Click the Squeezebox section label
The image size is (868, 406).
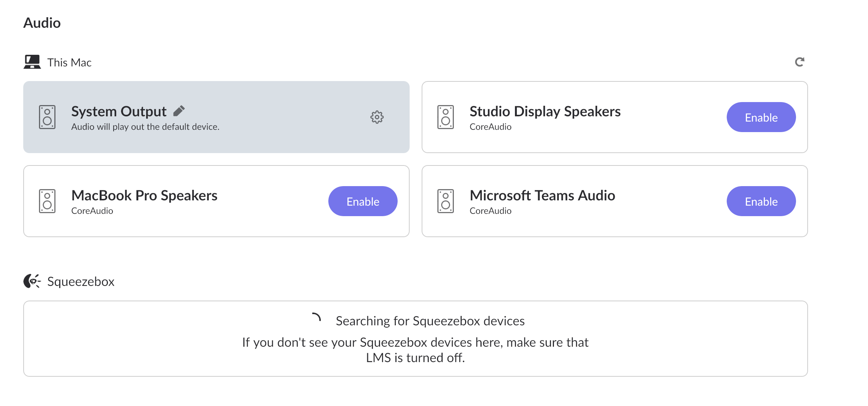point(81,281)
